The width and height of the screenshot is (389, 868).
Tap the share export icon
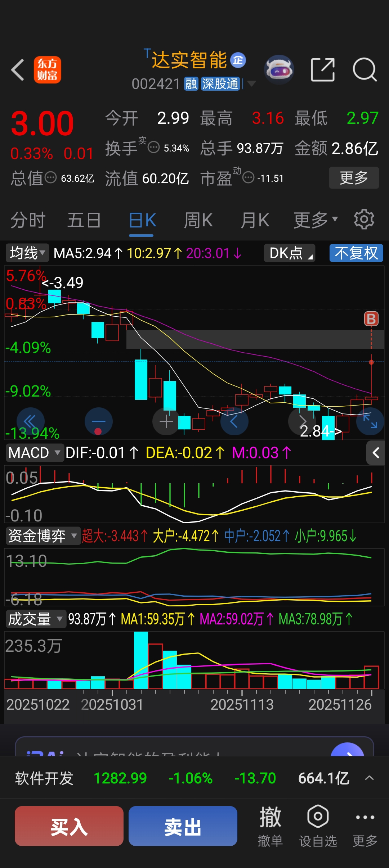(x=323, y=69)
